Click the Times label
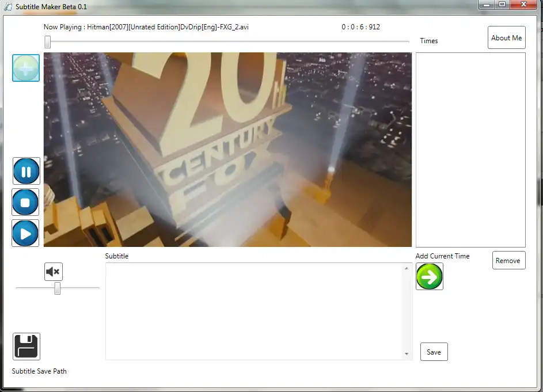 click(x=429, y=41)
